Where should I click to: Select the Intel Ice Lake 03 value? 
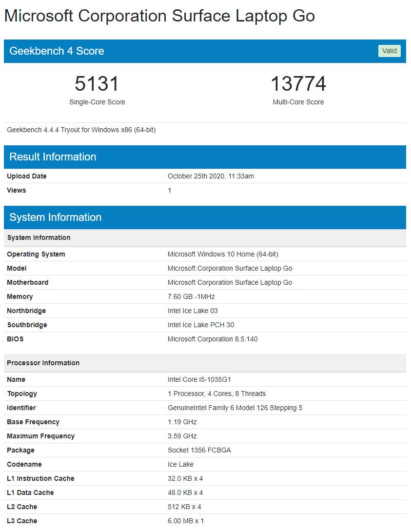click(193, 311)
